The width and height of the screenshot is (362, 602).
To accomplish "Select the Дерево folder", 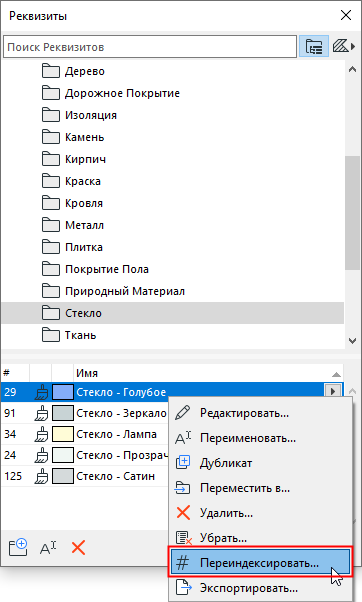I will pyautogui.click(x=172, y=71).
